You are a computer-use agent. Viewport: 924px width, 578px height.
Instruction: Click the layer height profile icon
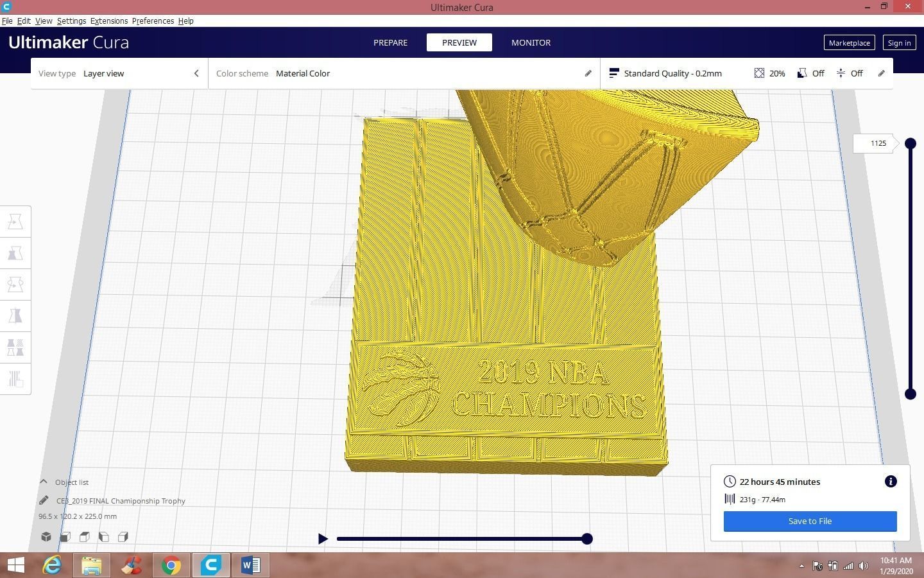(x=613, y=73)
